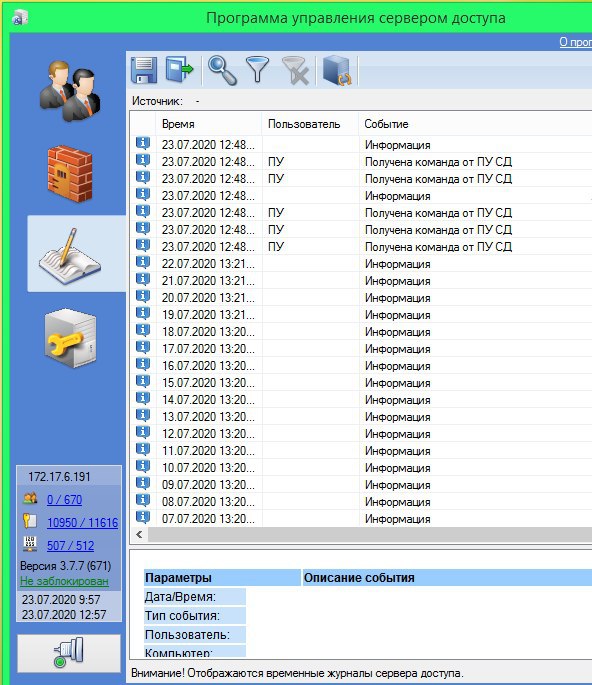The image size is (592, 685).
Task: Select the journal notebook with pencil icon
Action: pos(70,256)
